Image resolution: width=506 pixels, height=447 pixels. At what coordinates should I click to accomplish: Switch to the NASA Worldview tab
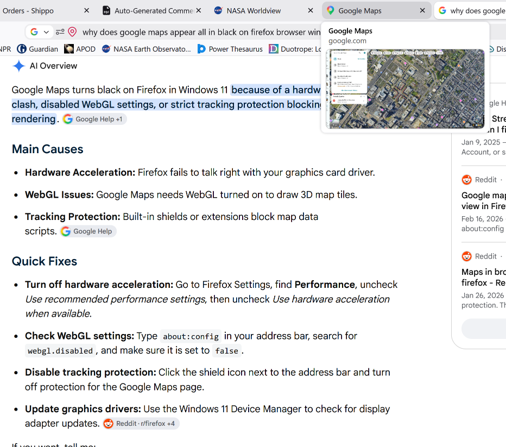coord(253,11)
